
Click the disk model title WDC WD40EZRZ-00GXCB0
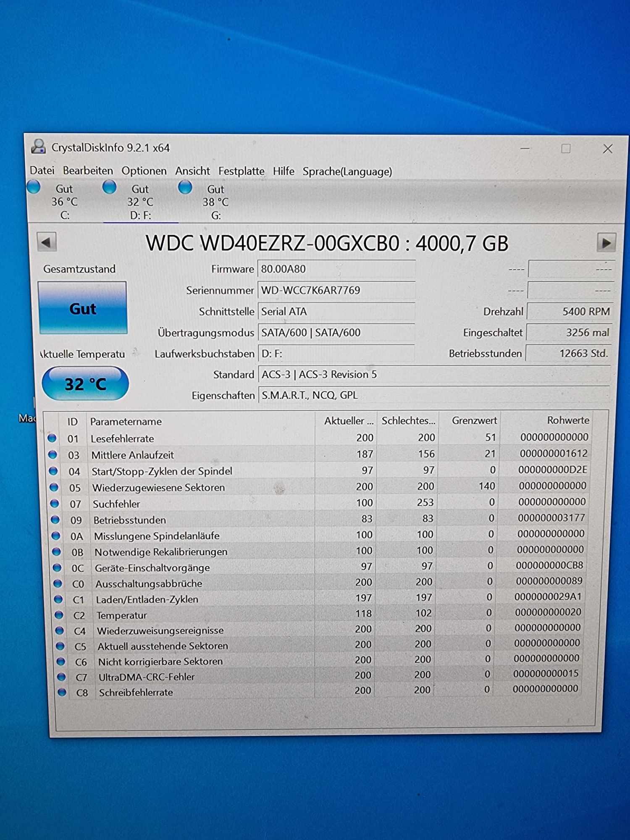(x=273, y=243)
